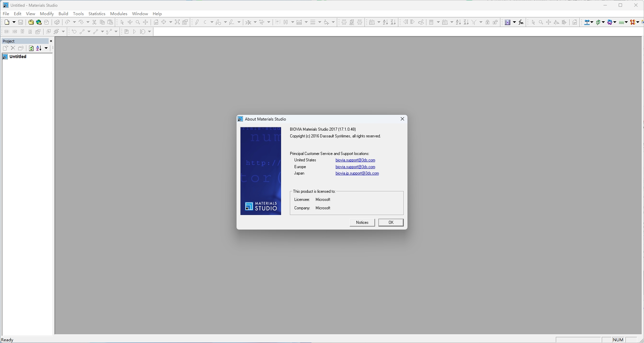This screenshot has height=343, width=644.
Task: Expand the green waves module dropdown arrow
Action: click(626, 22)
